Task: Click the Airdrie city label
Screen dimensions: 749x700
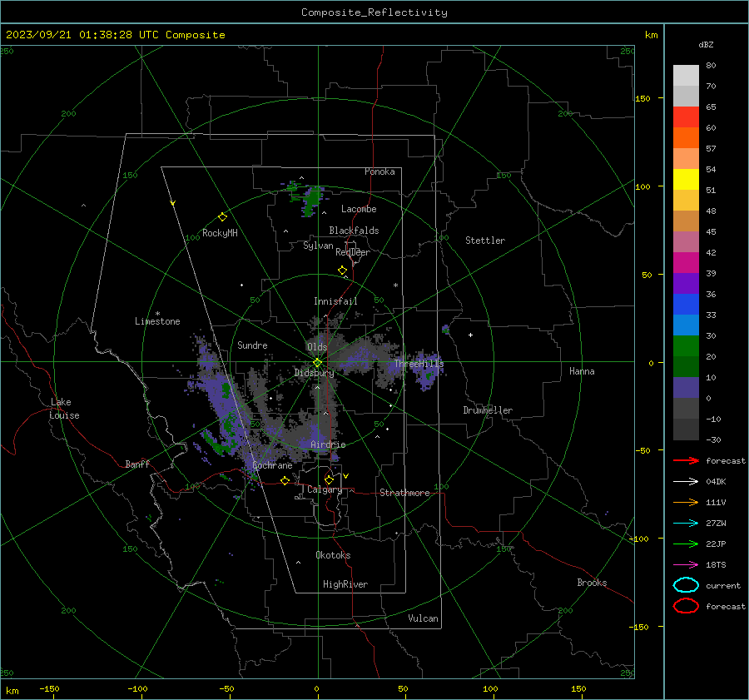Action: click(328, 444)
